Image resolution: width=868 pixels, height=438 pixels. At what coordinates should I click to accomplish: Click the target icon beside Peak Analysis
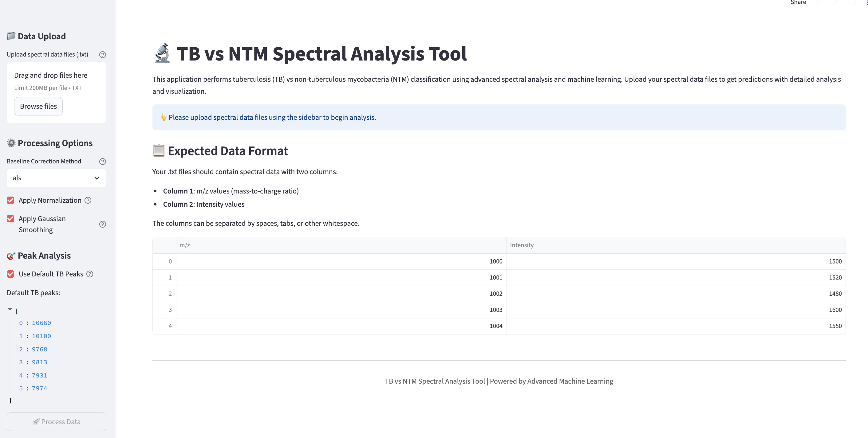pyautogui.click(x=10, y=255)
